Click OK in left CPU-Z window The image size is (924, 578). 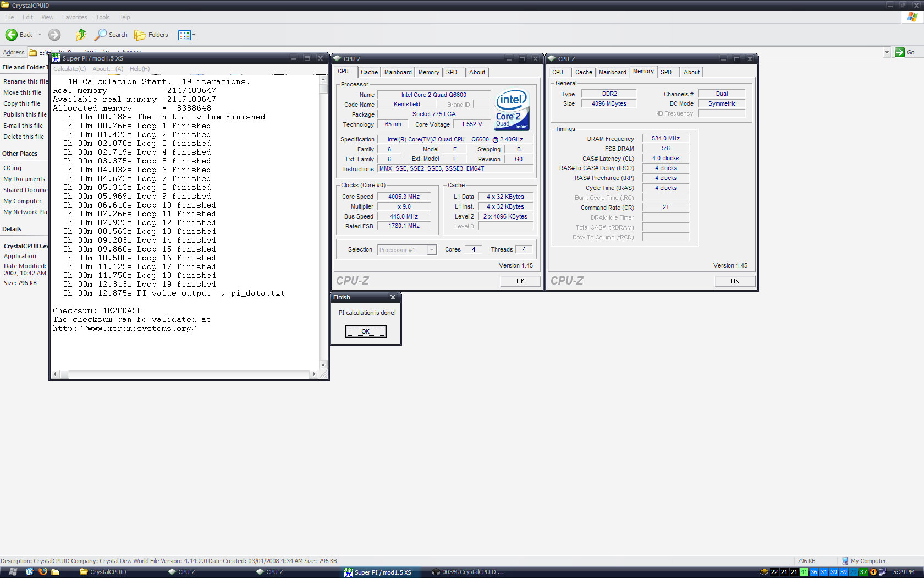click(520, 281)
